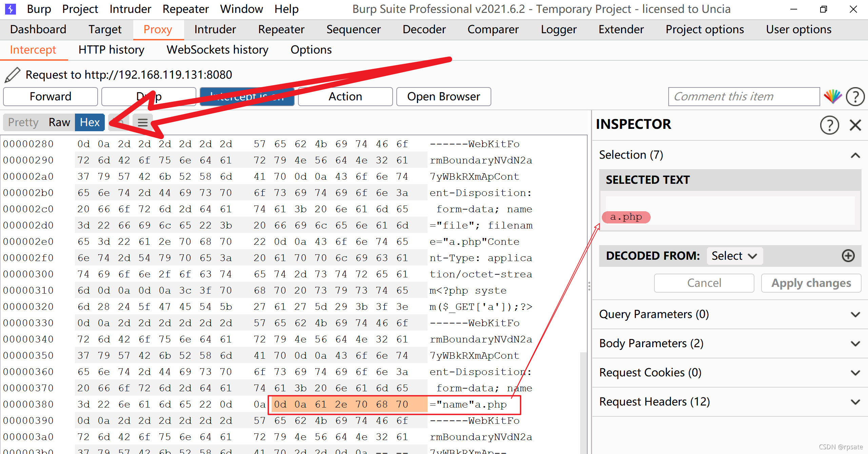This screenshot has height=454, width=868.
Task: Open the Project options tab
Action: [705, 30]
